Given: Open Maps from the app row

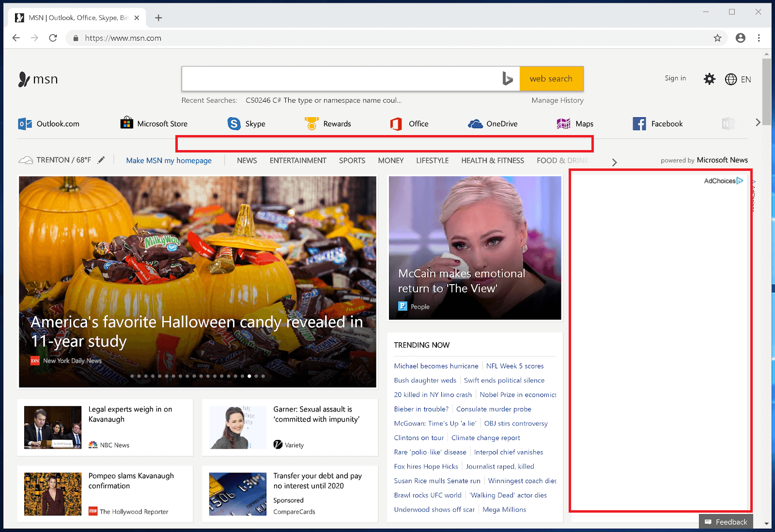Looking at the screenshot, I should point(562,123).
